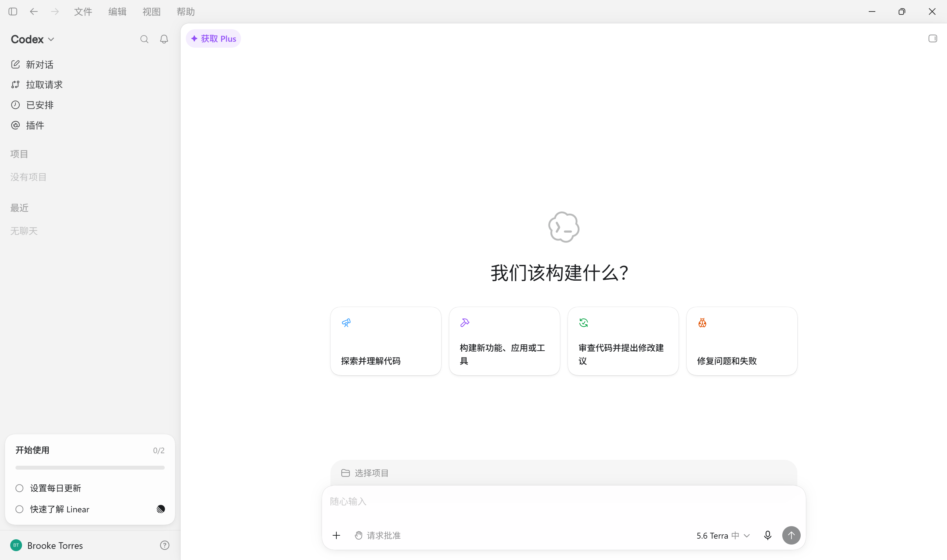Select the 探索并理解代码 card
The height and width of the screenshot is (560, 947).
coord(386,341)
